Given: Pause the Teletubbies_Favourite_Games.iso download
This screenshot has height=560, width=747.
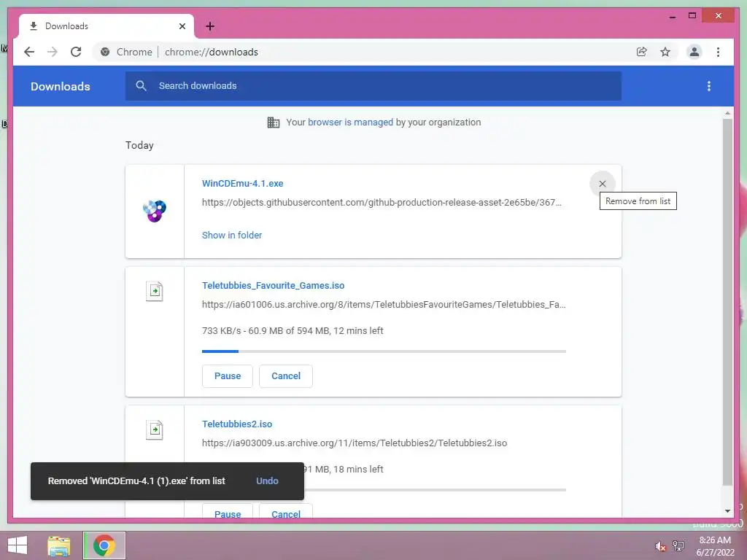Looking at the screenshot, I should 228,376.
